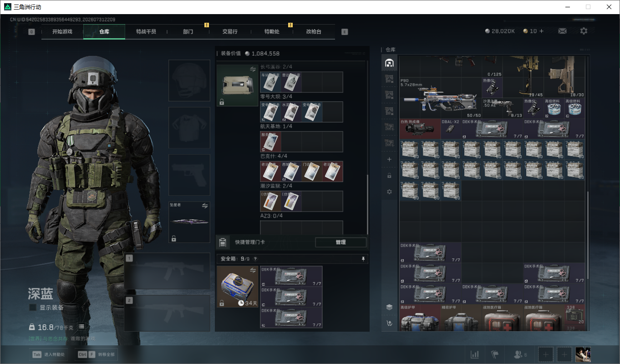
Task: Select the empty pistol slot
Action: 189,175
